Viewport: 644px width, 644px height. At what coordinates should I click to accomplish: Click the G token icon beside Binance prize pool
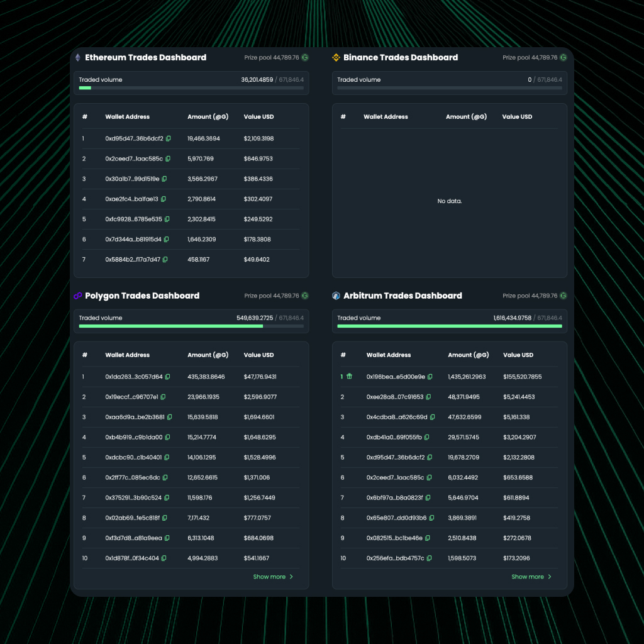tap(563, 57)
